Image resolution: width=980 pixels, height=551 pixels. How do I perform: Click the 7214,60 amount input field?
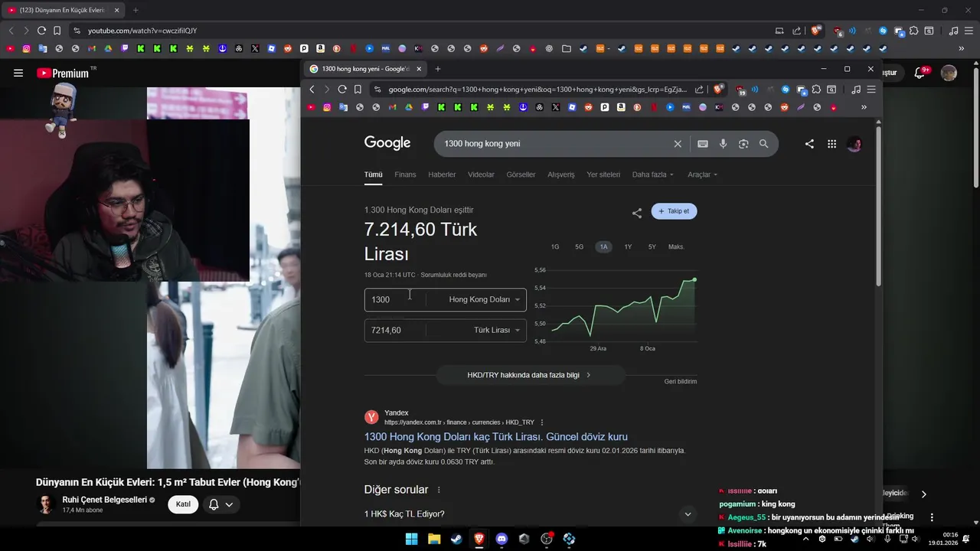[x=396, y=330]
